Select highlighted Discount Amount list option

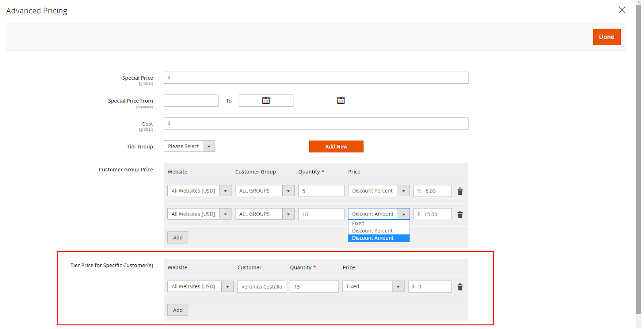(x=373, y=238)
